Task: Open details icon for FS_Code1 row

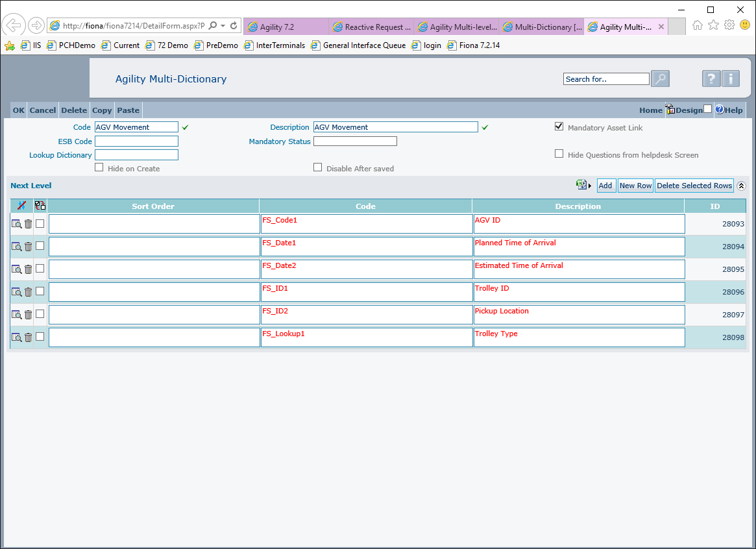Action: pos(16,224)
